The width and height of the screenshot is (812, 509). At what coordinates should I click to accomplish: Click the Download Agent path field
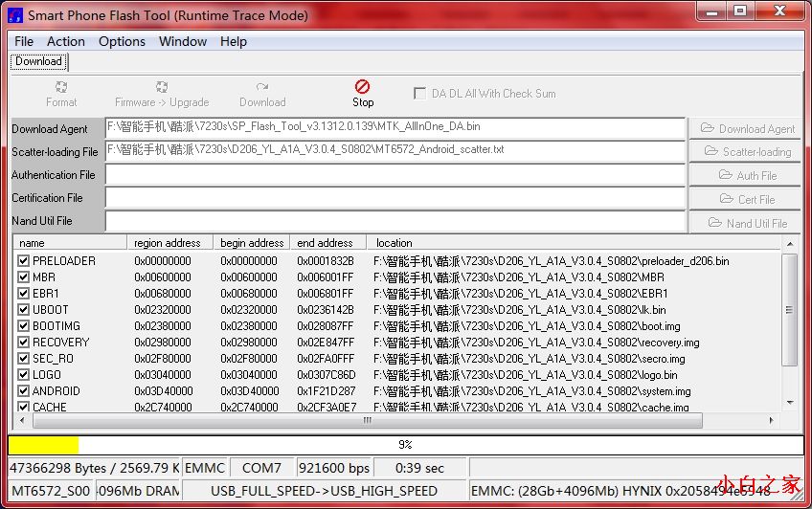395,128
